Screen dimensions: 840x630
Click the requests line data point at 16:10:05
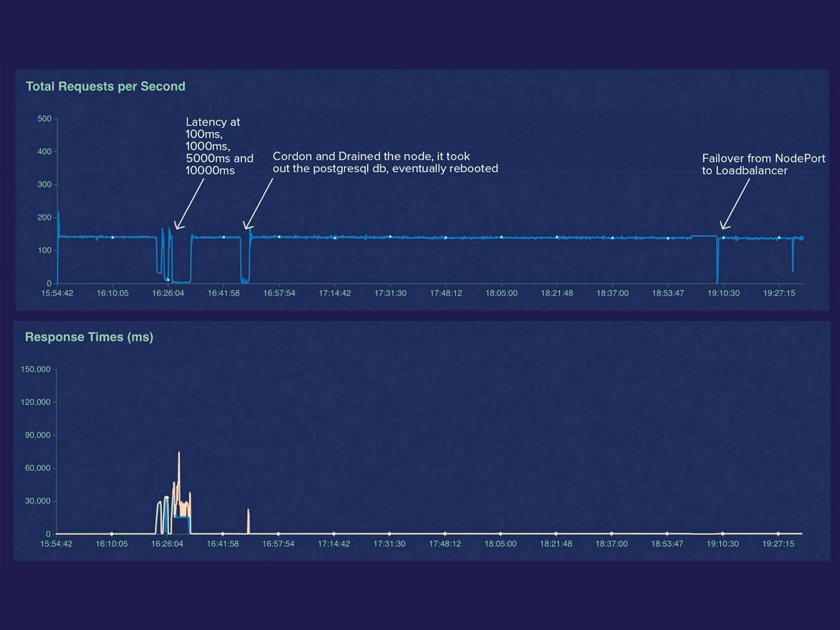click(x=113, y=237)
